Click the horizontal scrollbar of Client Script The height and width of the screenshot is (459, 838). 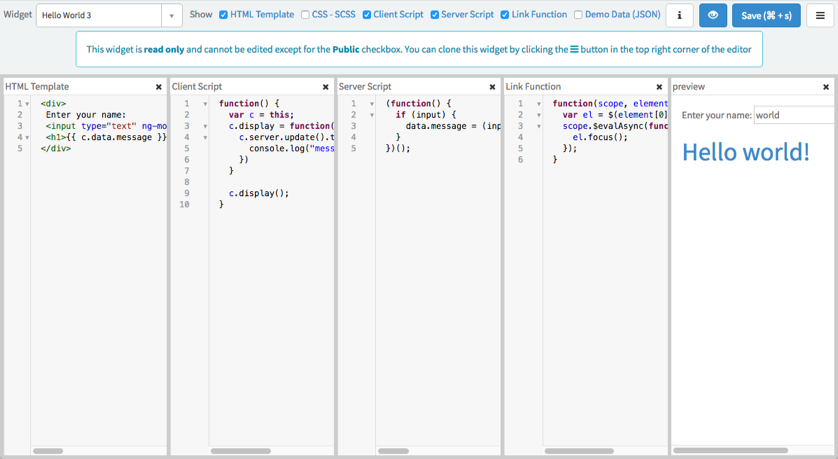coord(240,451)
